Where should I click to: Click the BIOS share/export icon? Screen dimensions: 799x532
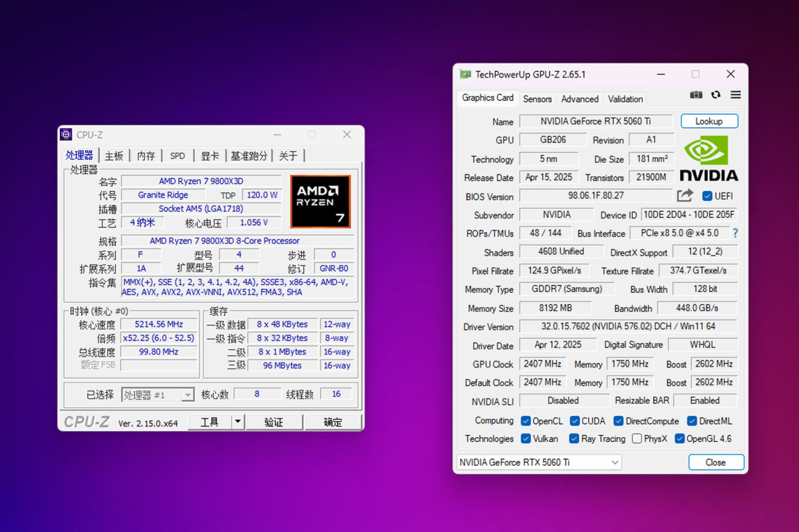(x=685, y=196)
